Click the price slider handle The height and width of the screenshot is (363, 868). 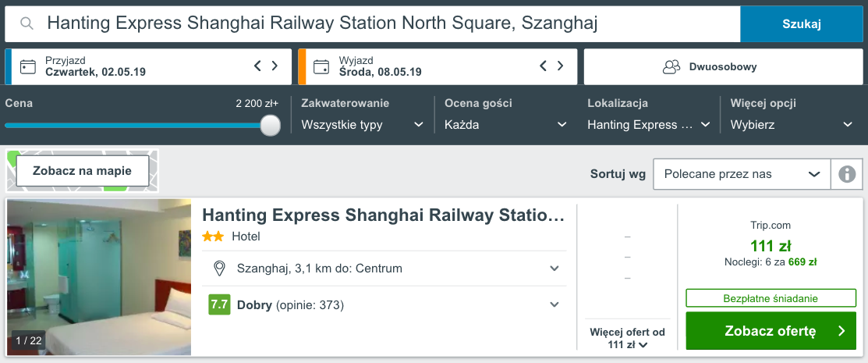pos(270,125)
